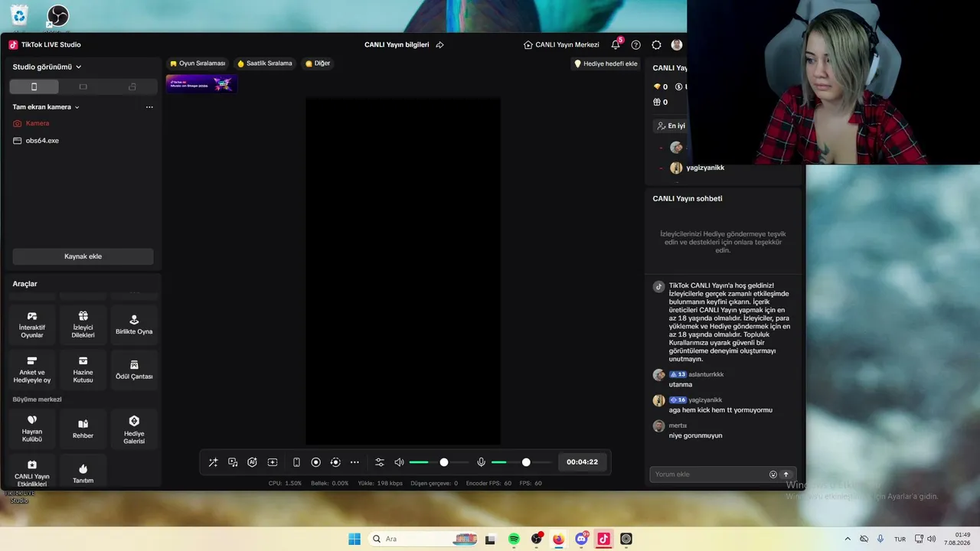The image size is (980, 551).
Task: Start recording with the record icon
Action: 315,462
